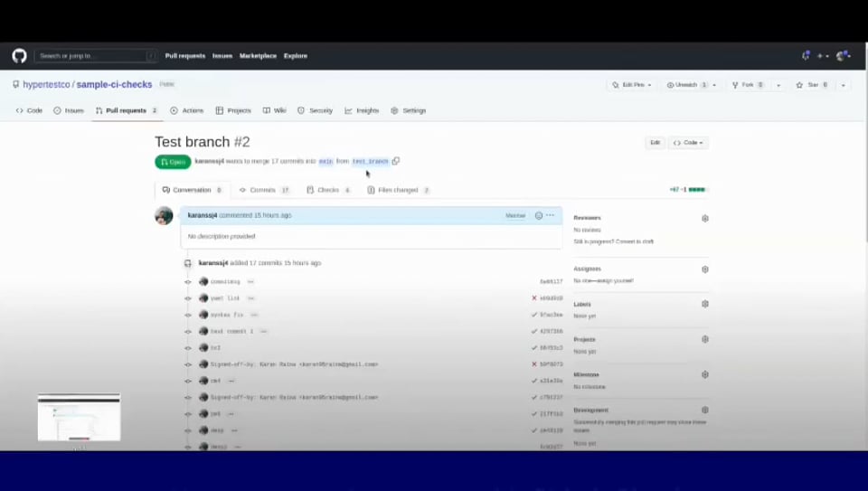This screenshot has width=868, height=491.
Task: Select the repository Pull requests tab
Action: click(127, 110)
